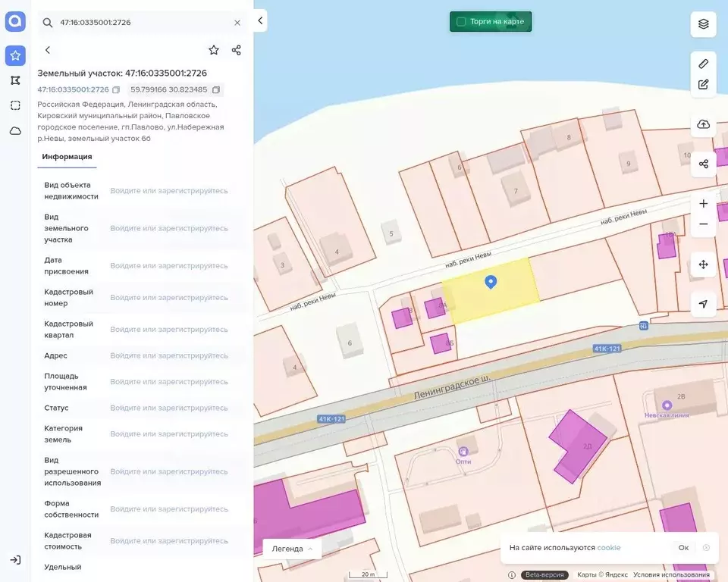Screen dimensions: 728x582
Task: Expand the Легенда panel
Action: pos(292,549)
